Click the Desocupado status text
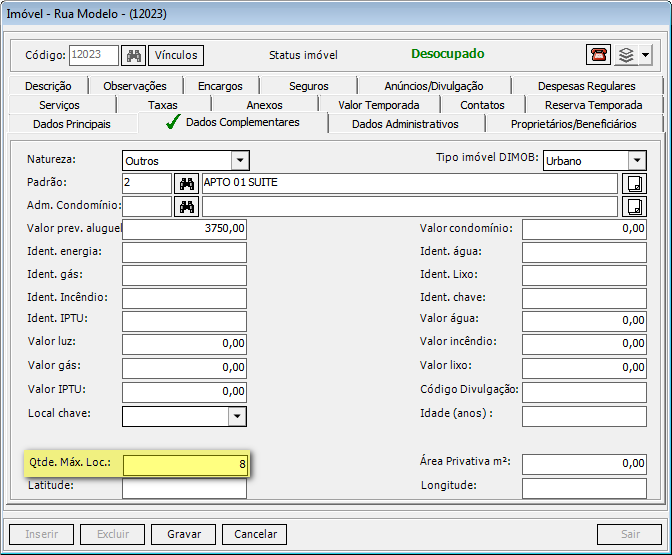The width and height of the screenshot is (672, 555). pyautogui.click(x=447, y=54)
